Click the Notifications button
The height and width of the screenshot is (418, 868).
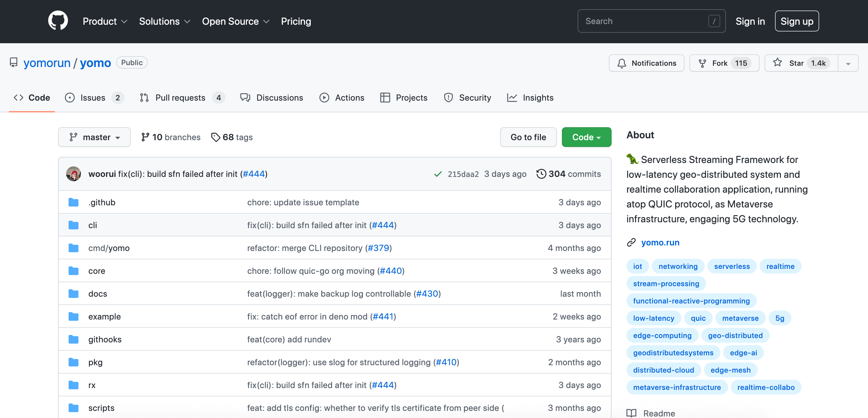646,63
